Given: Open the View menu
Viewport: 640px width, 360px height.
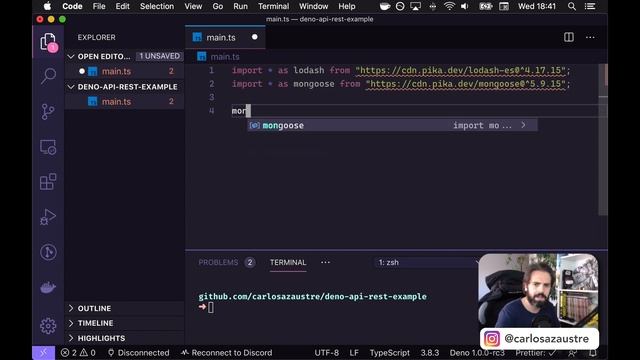Looking at the screenshot, I should [x=193, y=7].
